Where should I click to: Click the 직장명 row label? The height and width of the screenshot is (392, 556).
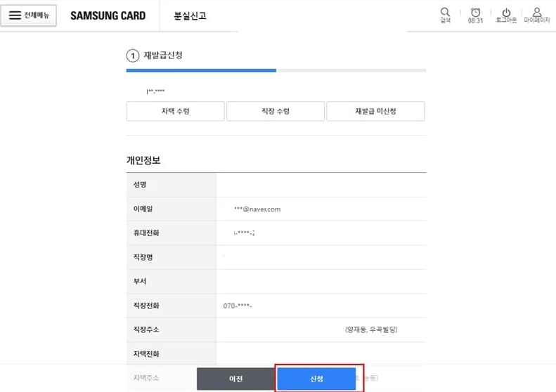tap(143, 257)
